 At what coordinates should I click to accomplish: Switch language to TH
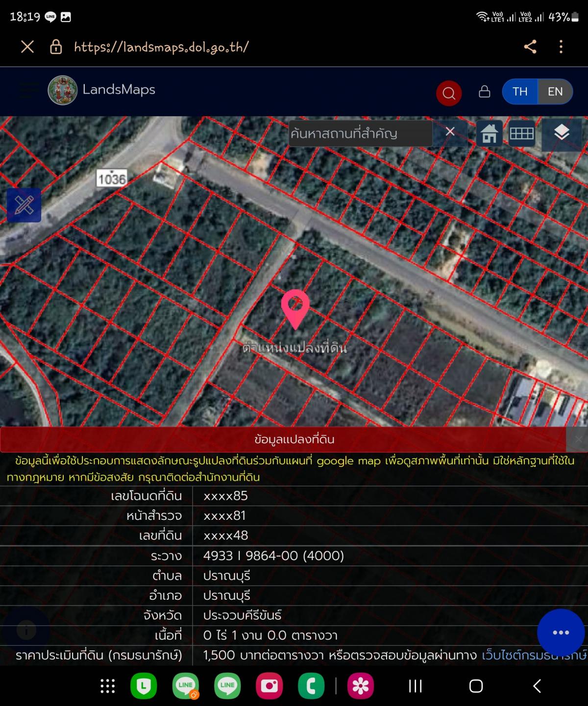tap(520, 92)
